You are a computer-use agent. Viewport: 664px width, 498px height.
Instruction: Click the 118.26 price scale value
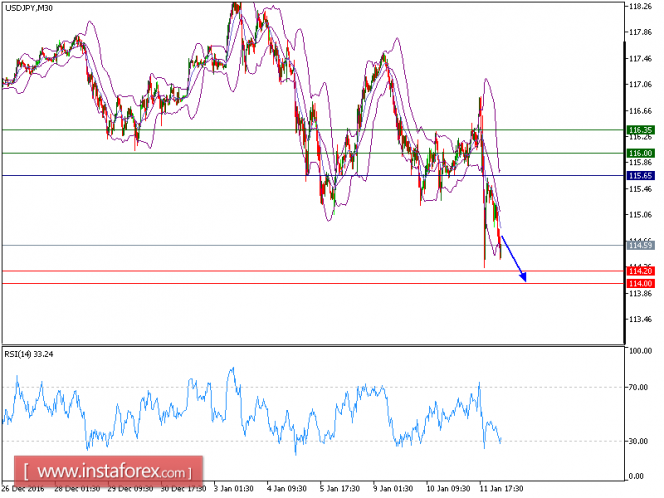point(640,6)
